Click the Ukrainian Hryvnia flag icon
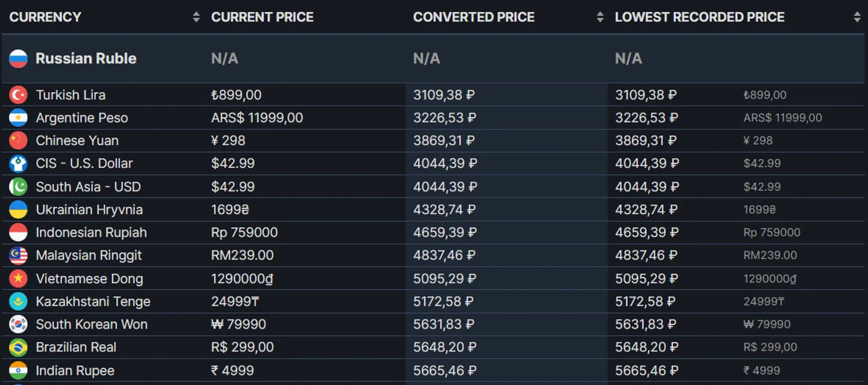 [18, 209]
